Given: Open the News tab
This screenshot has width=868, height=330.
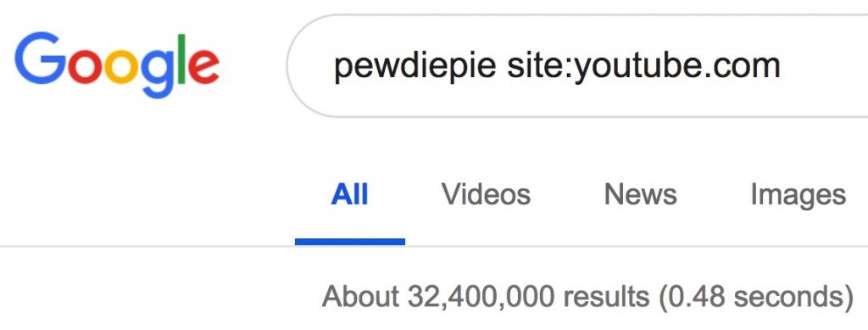Looking at the screenshot, I should tap(641, 194).
